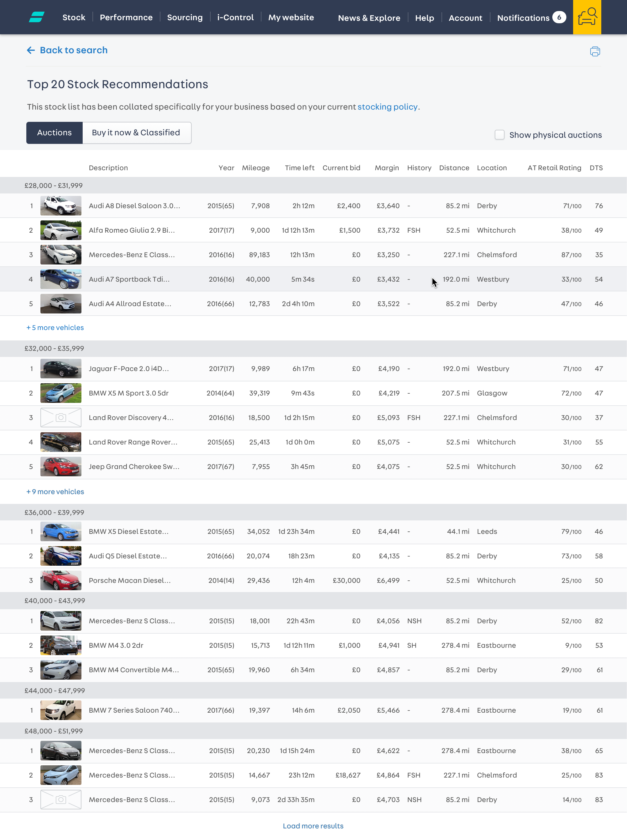The image size is (627, 840).
Task: Select the Auctions tab
Action: (54, 133)
